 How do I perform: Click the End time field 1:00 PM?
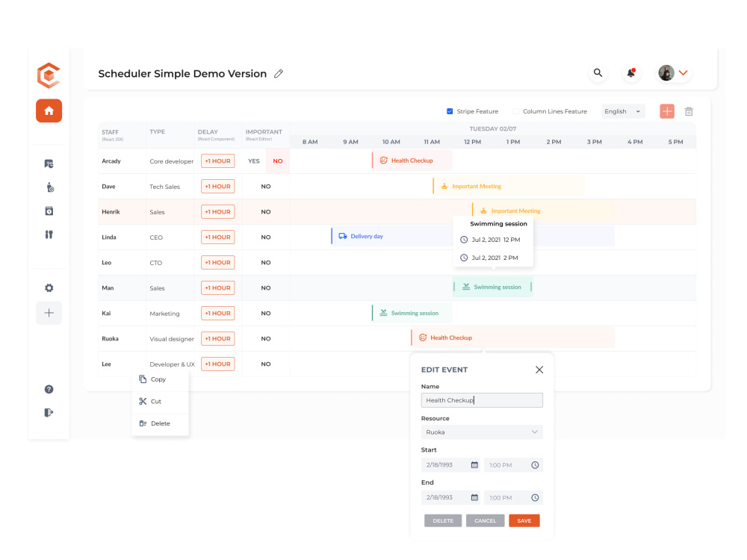click(513, 497)
